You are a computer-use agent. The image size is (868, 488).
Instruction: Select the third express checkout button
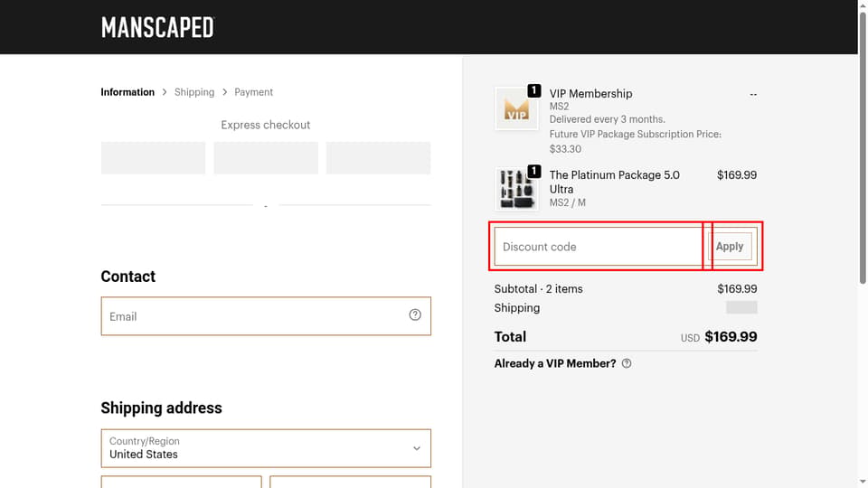(378, 157)
